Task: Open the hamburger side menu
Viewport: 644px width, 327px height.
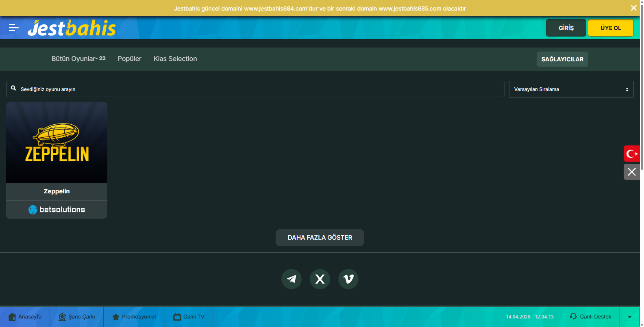Action: [x=14, y=28]
